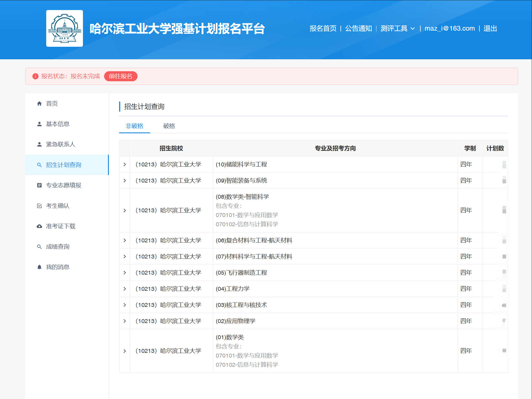Click the cloud download icon beside 准考证下载

pyautogui.click(x=39, y=226)
